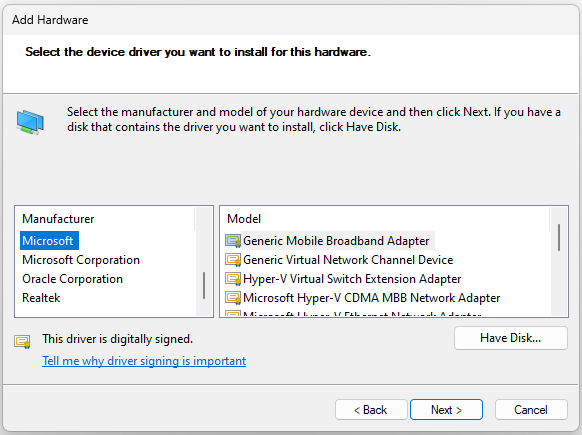Image resolution: width=582 pixels, height=435 pixels.
Task: Select Microsoft in the Manufacturer list
Action: [x=49, y=241]
